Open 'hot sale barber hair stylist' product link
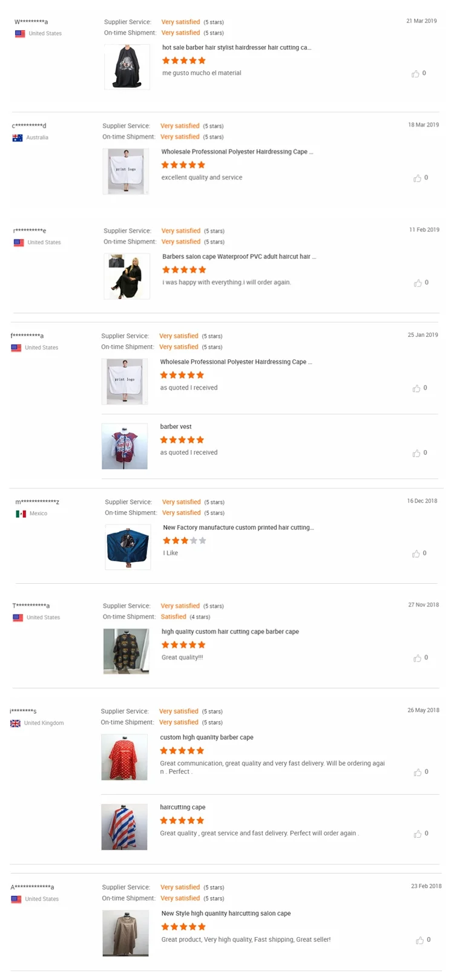The height and width of the screenshot is (980, 454). [236, 48]
